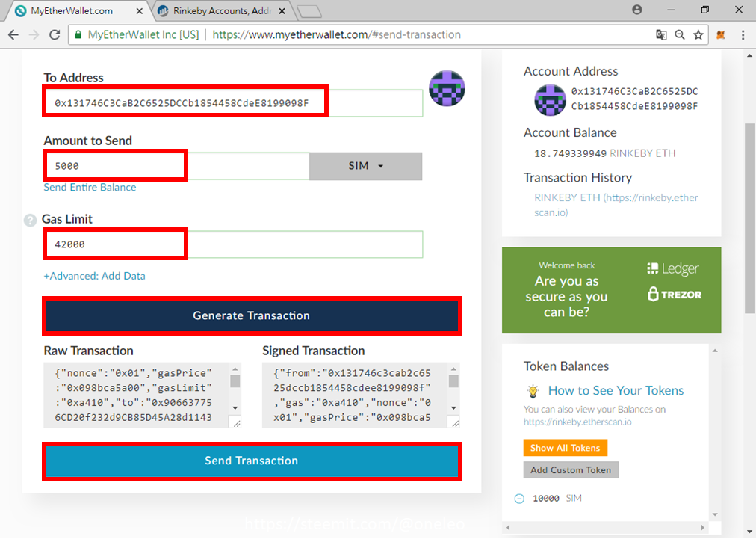The height and width of the screenshot is (545, 756).
Task: Open the https://rinkeby.etherscan.io balances link
Action: click(577, 422)
